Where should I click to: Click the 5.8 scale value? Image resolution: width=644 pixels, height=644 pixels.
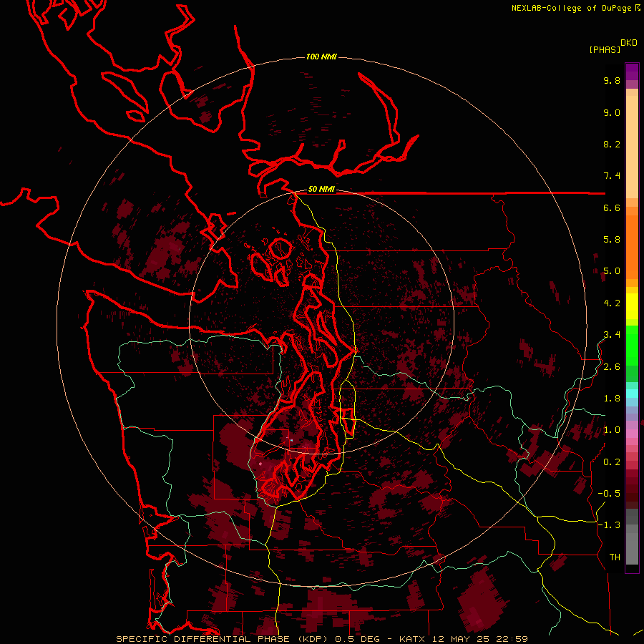[612, 240]
